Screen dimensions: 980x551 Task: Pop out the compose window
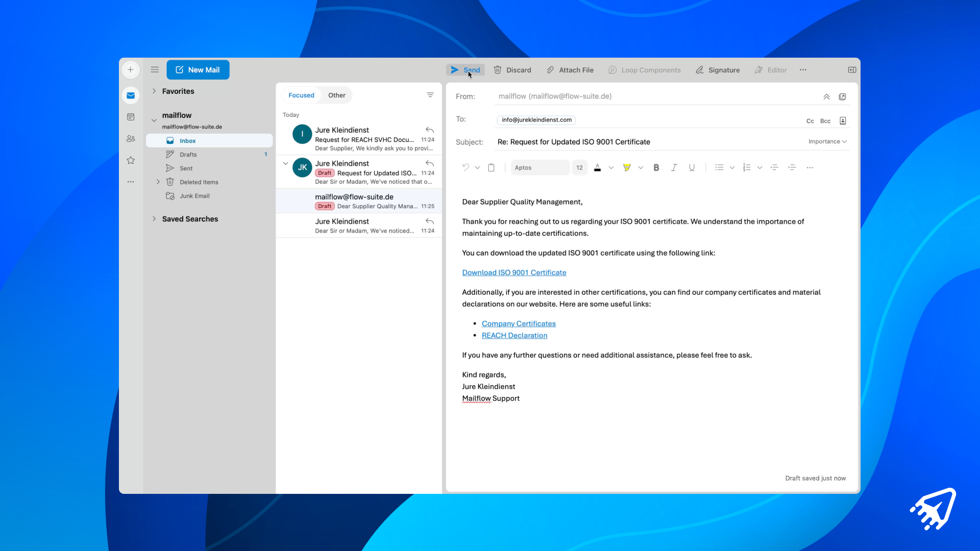coord(842,96)
